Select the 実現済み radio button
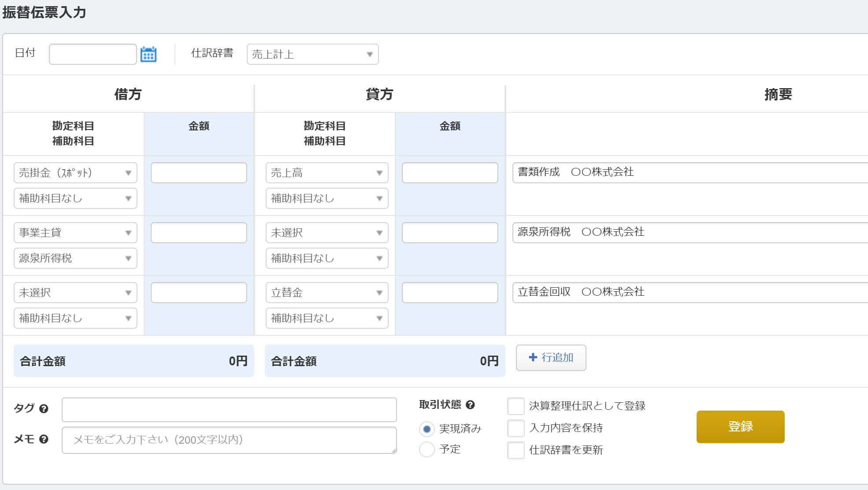Screen dimensions: 868x490 pos(427,428)
